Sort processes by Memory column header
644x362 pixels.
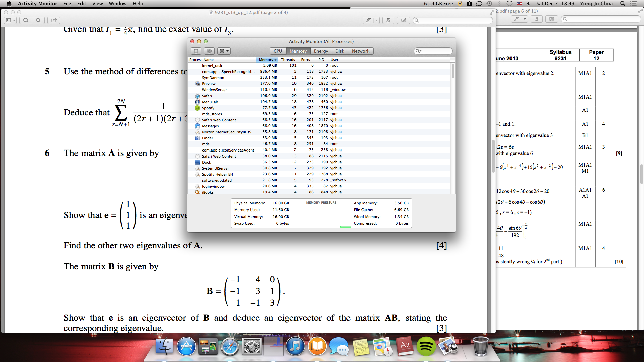click(x=267, y=60)
